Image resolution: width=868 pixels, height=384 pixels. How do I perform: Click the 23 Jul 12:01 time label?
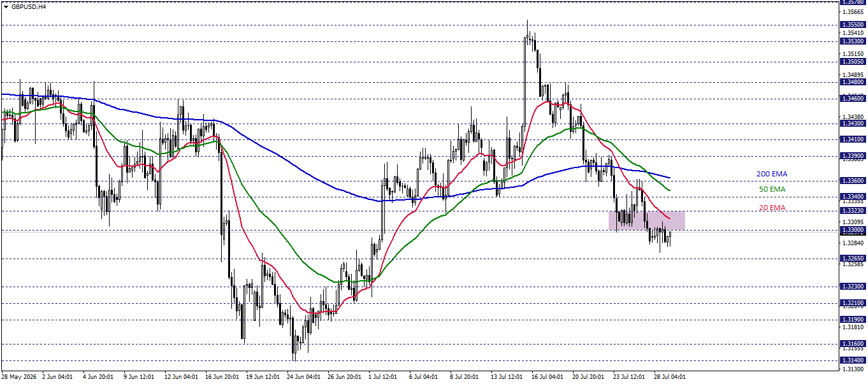tap(630, 376)
